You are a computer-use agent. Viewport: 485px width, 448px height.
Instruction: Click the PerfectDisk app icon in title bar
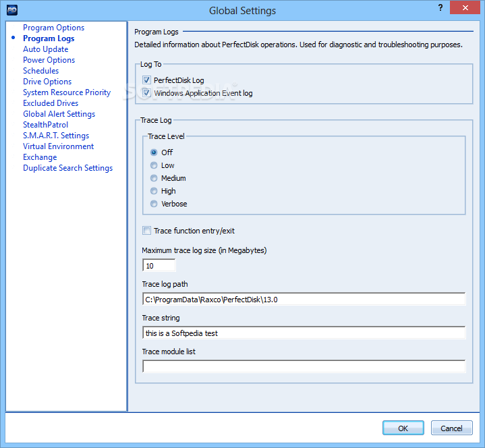11,10
